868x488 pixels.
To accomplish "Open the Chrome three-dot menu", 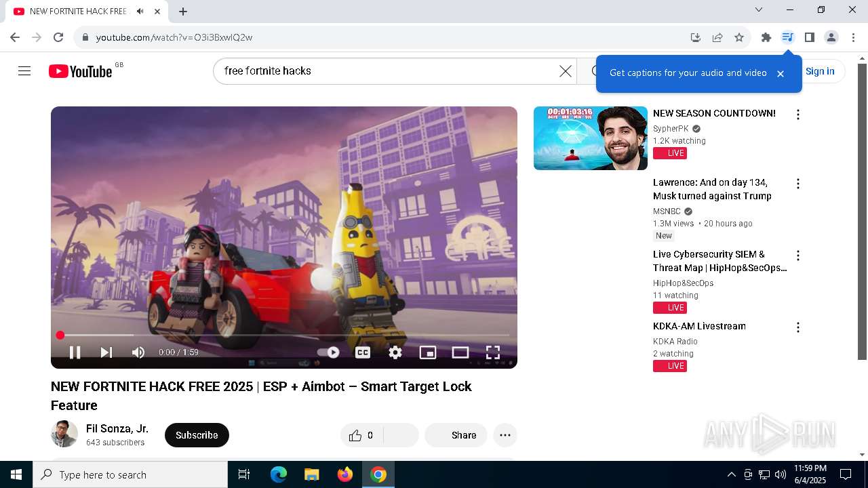I will tap(853, 37).
